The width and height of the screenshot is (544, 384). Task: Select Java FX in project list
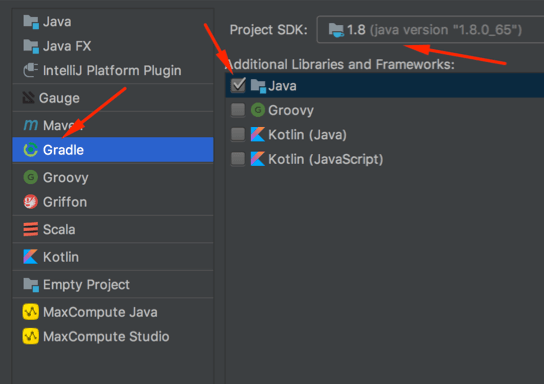(67, 46)
